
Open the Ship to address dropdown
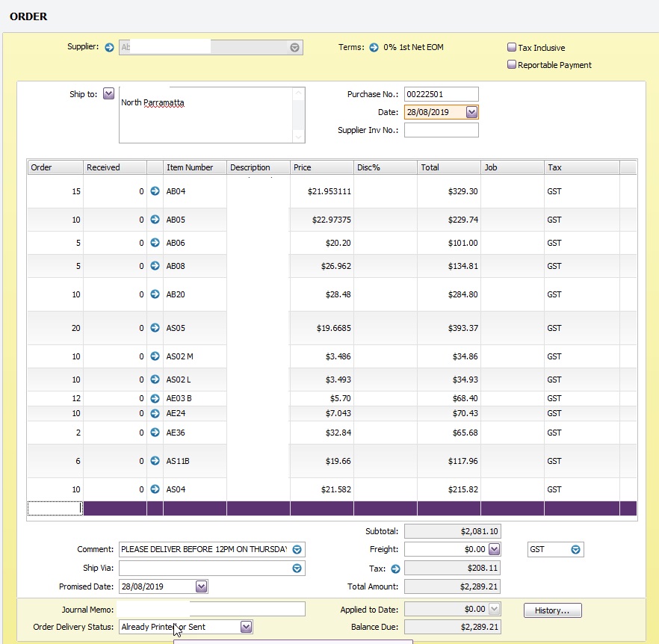tap(108, 93)
